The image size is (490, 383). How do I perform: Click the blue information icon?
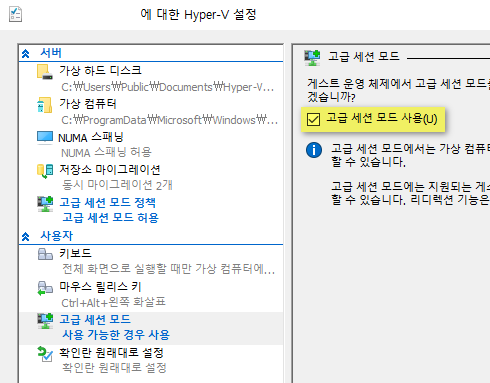[x=314, y=150]
